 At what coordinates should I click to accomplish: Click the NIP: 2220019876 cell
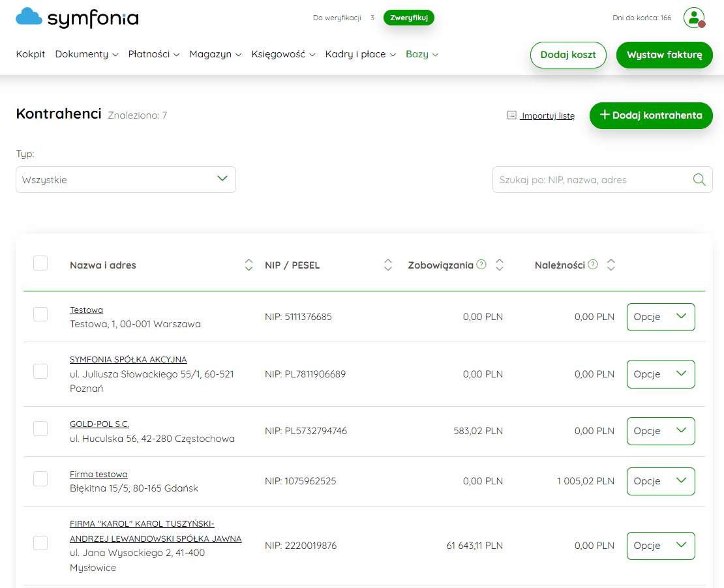point(301,546)
